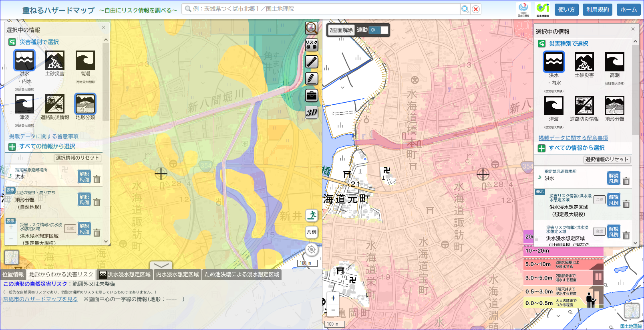Toggle the 連動 ON switch
The height and width of the screenshot is (330, 644).
[x=378, y=30]
